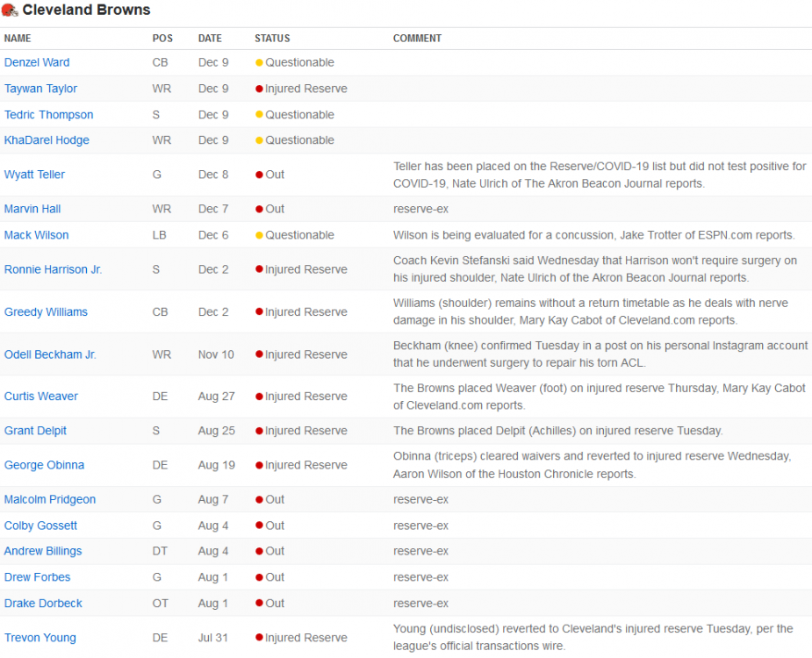Click Wyatt Teller's Out status
The width and height of the screenshot is (812, 658).
(x=269, y=175)
